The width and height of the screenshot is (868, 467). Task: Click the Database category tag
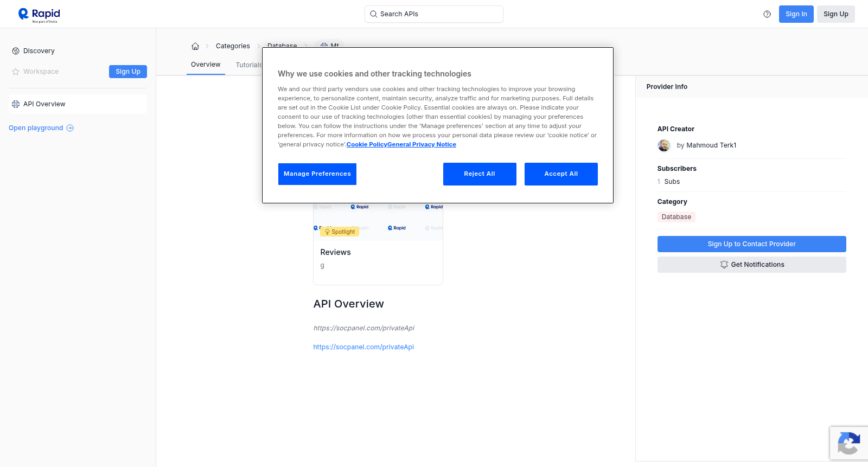676,217
